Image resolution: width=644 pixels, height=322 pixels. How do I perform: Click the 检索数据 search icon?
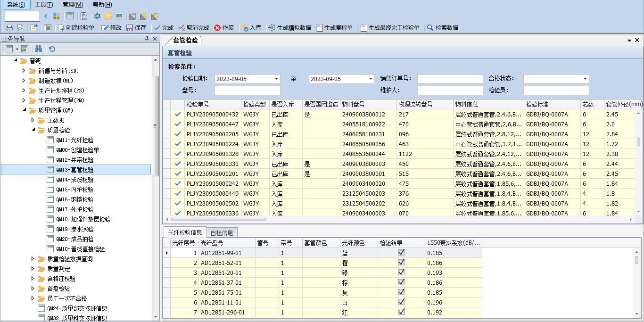430,28
